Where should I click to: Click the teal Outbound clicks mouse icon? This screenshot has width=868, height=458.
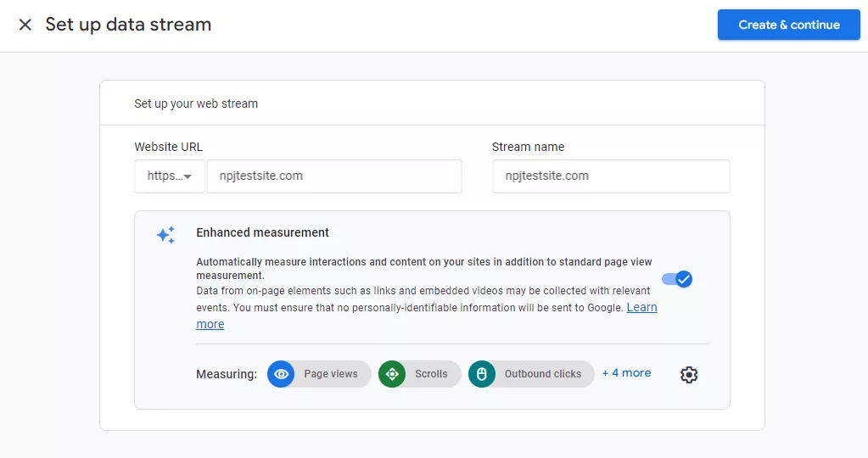pyautogui.click(x=482, y=374)
